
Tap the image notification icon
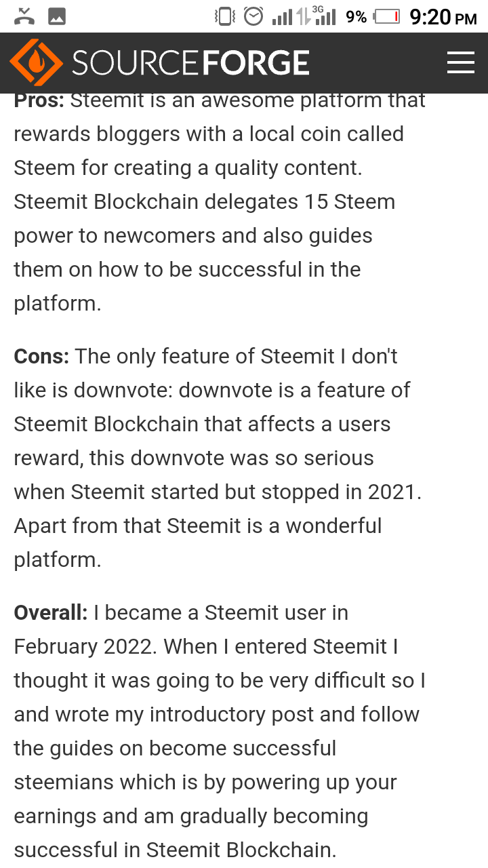coord(58,16)
